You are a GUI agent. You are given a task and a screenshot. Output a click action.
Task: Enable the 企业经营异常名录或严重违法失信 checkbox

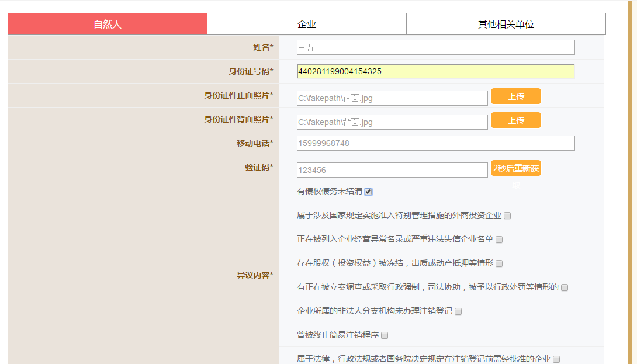499,240
